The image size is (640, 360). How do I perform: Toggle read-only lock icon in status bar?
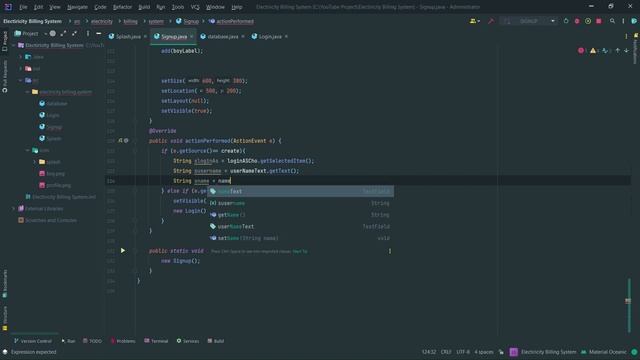pyautogui.click(x=501, y=352)
